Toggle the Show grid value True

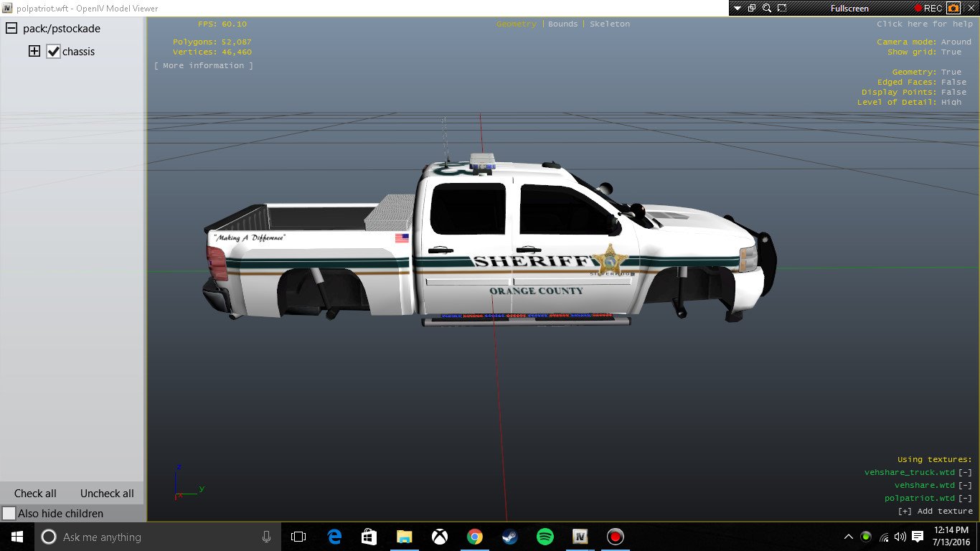click(951, 52)
